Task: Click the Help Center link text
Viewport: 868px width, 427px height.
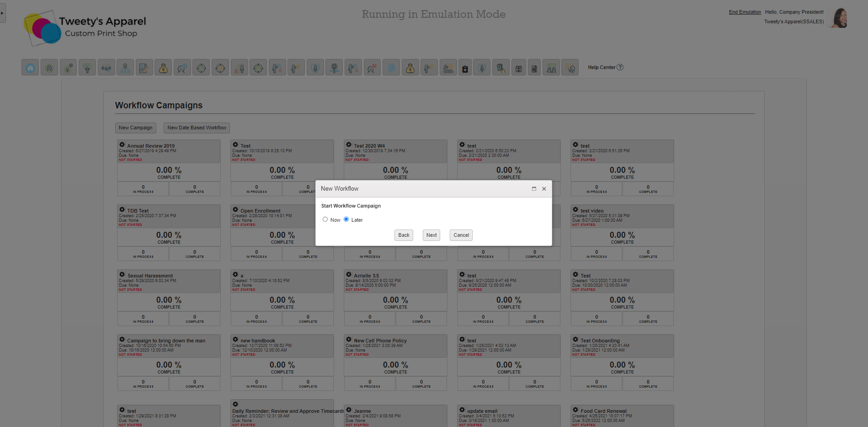Action: point(602,67)
